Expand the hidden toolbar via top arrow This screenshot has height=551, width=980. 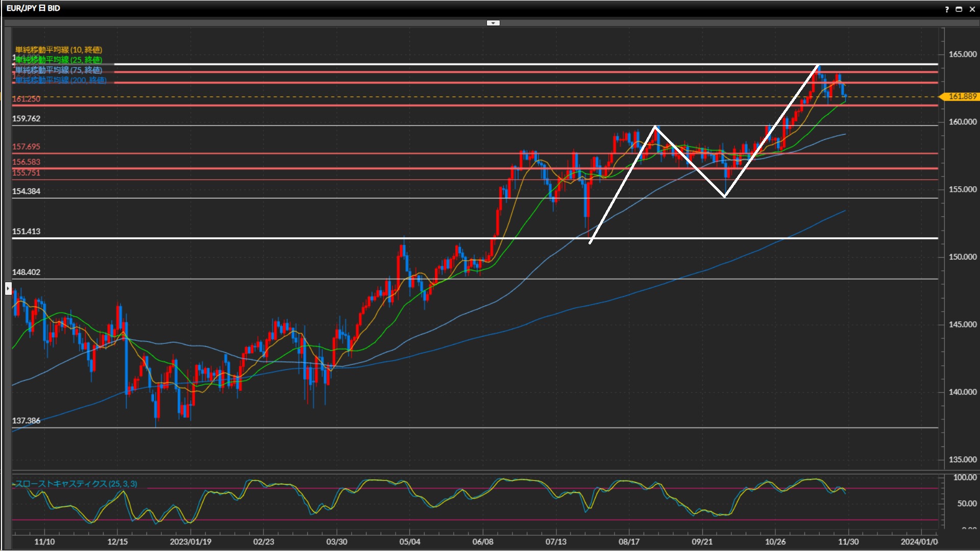493,23
